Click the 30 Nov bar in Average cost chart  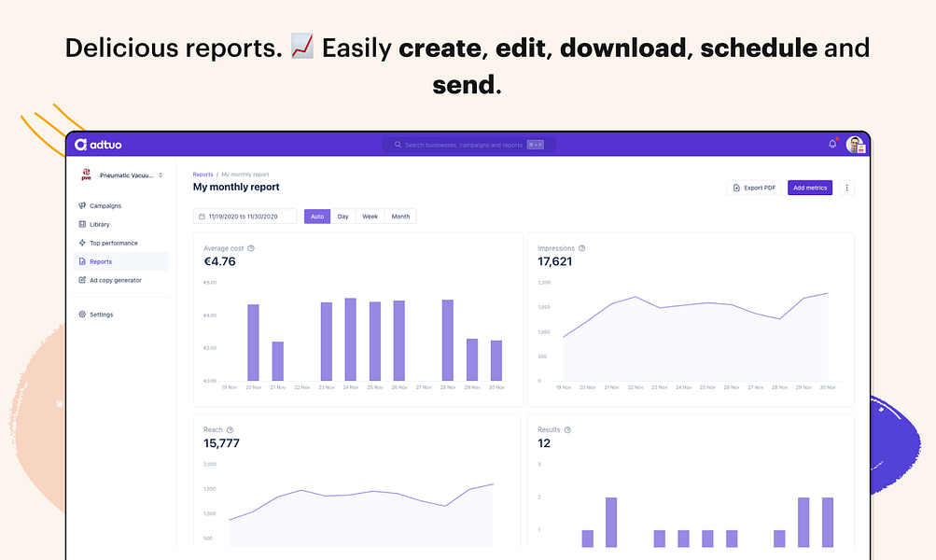point(496,360)
